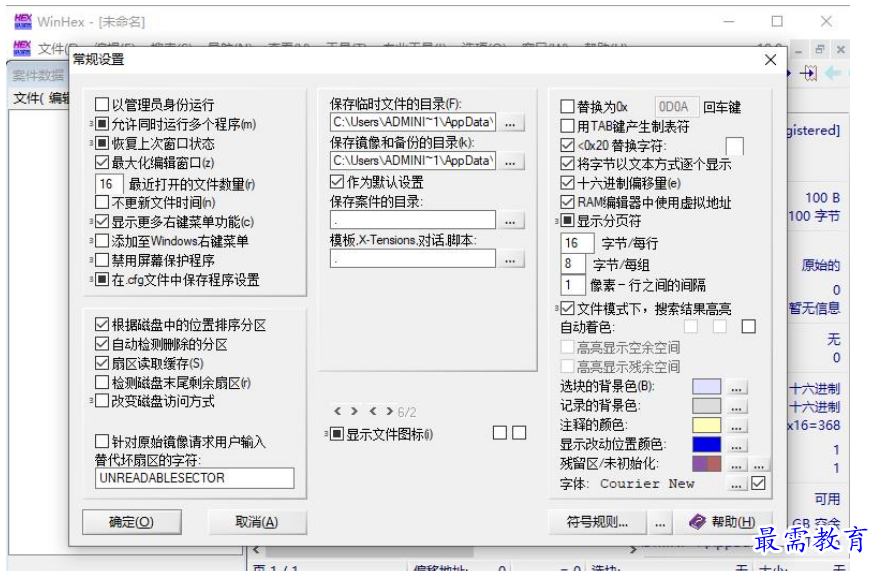Close the 常规设置 dialog

770,60
